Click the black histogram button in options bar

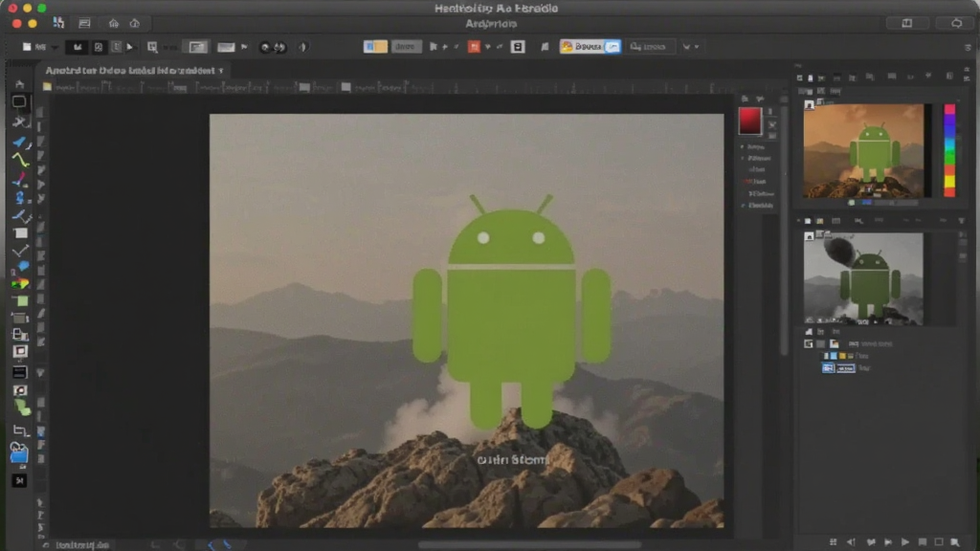78,47
